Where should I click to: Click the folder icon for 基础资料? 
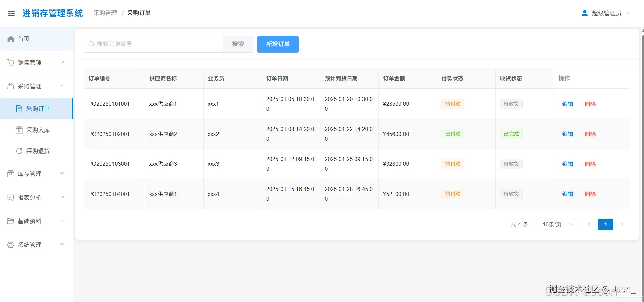tap(11, 221)
